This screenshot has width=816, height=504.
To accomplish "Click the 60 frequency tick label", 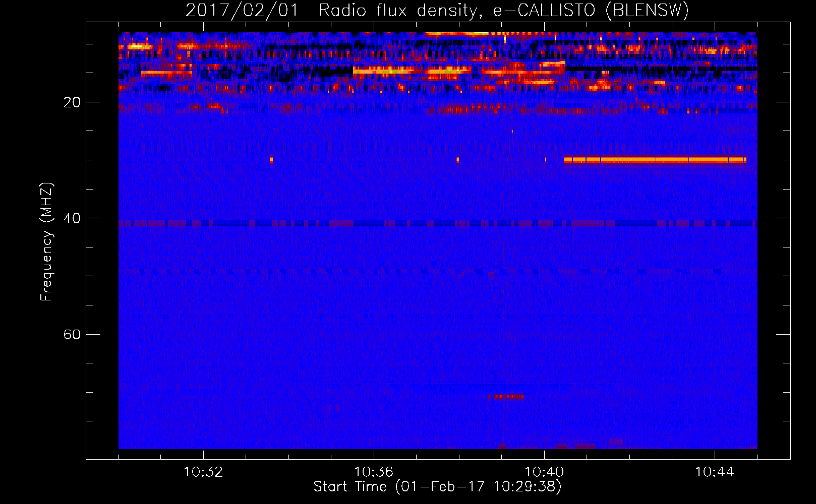I will 72,334.
